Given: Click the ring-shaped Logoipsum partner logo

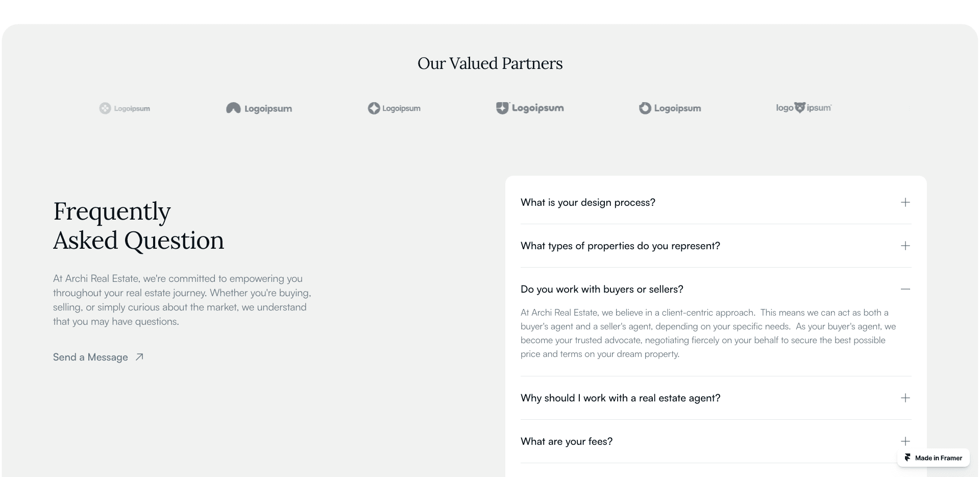Looking at the screenshot, I should click(670, 108).
